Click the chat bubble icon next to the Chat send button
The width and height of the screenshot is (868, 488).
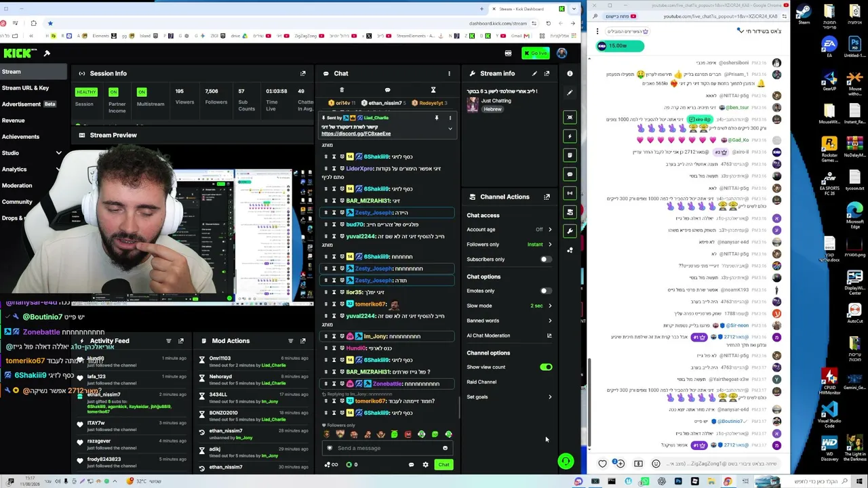[411, 464]
